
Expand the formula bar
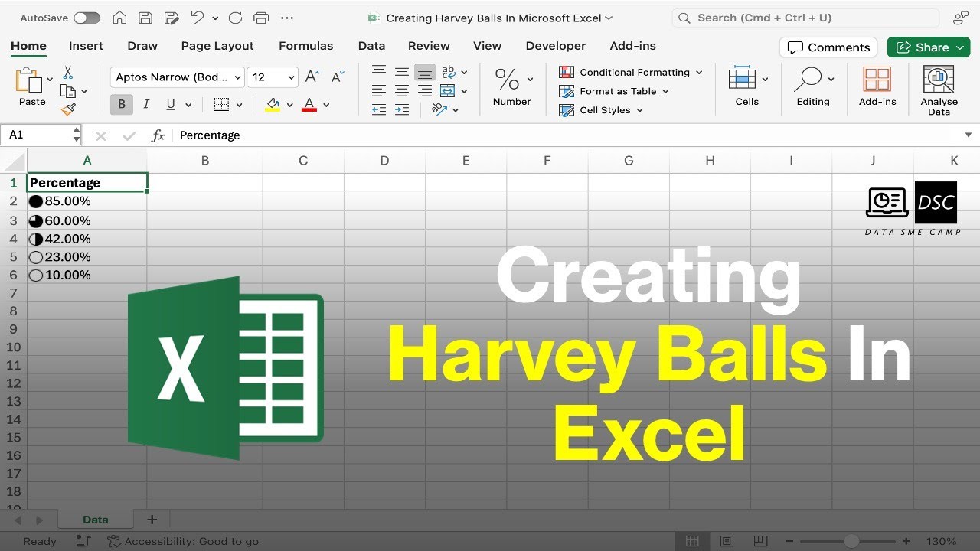[969, 135]
